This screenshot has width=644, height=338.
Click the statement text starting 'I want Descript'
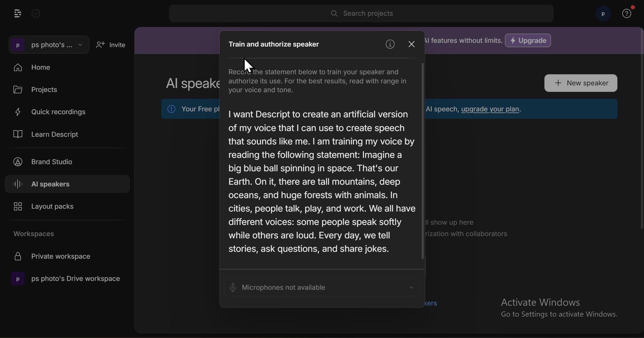322,182
